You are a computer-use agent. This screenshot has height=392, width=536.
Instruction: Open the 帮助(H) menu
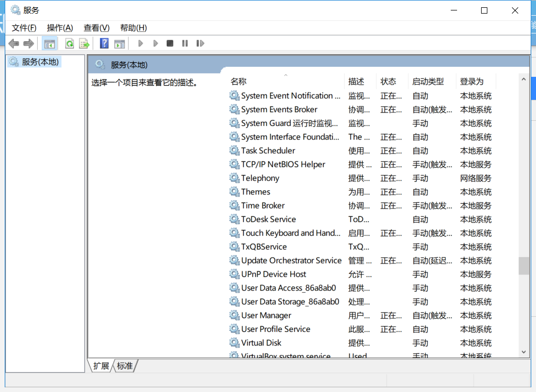[x=133, y=28]
